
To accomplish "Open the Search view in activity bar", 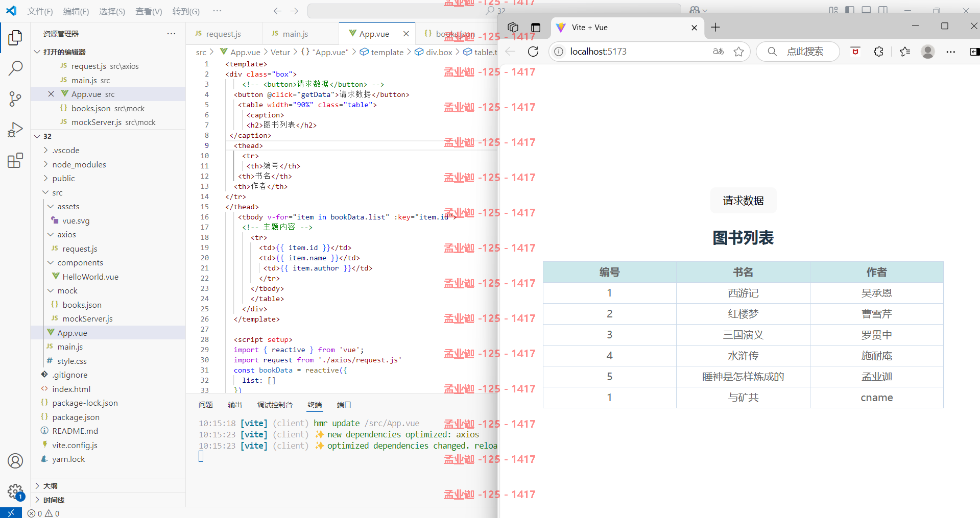I will click(15, 68).
